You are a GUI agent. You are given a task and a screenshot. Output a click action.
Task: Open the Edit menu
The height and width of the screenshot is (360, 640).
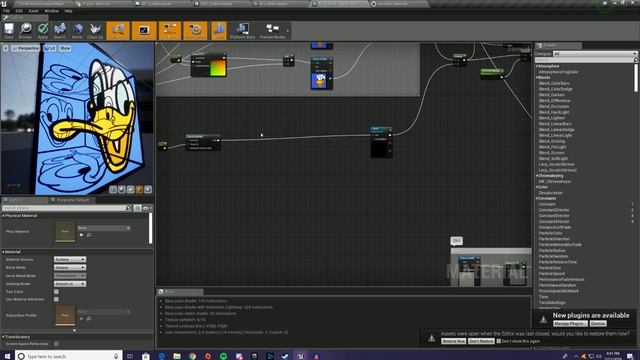click(x=19, y=11)
